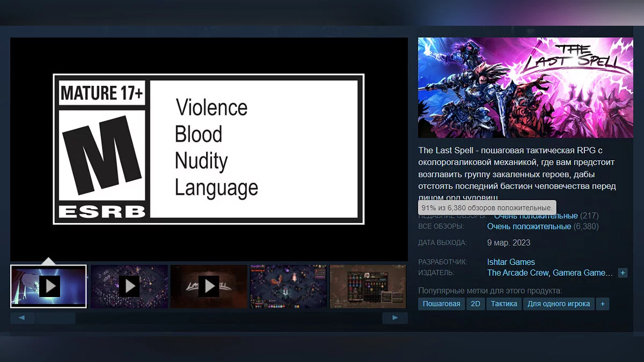
Task: Click The Last Spell header artwork
Action: pyautogui.click(x=525, y=88)
